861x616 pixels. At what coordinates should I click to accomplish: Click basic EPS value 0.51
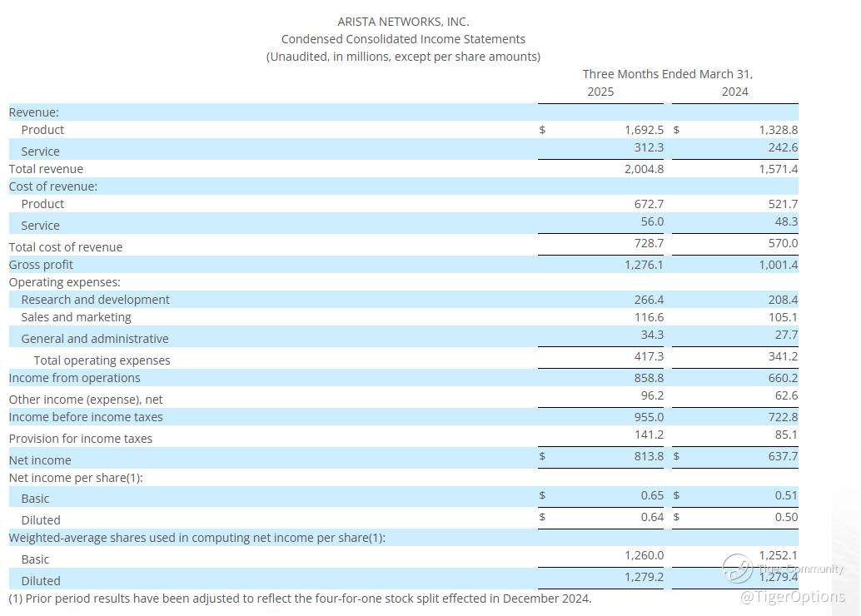(786, 496)
